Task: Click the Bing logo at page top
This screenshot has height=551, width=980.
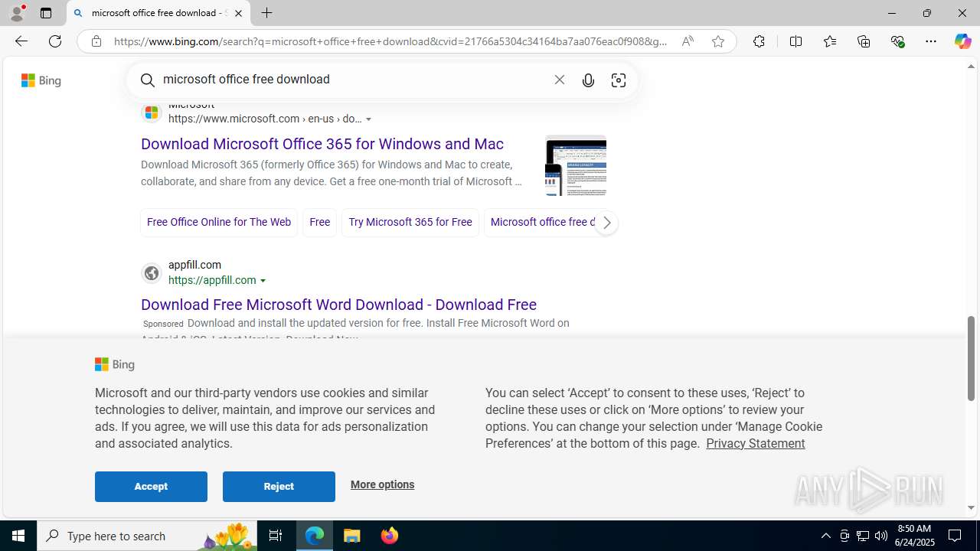Action: tap(41, 80)
